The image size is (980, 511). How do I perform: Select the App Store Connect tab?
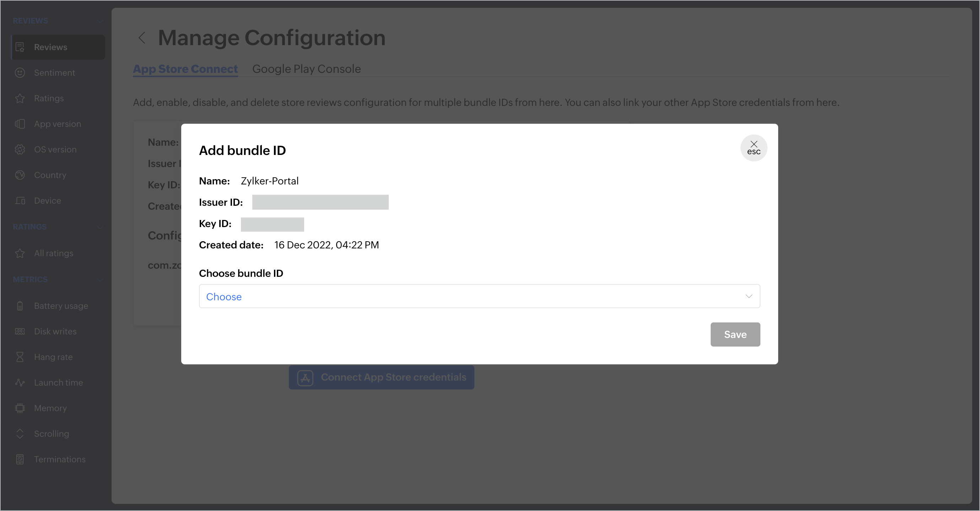(185, 69)
